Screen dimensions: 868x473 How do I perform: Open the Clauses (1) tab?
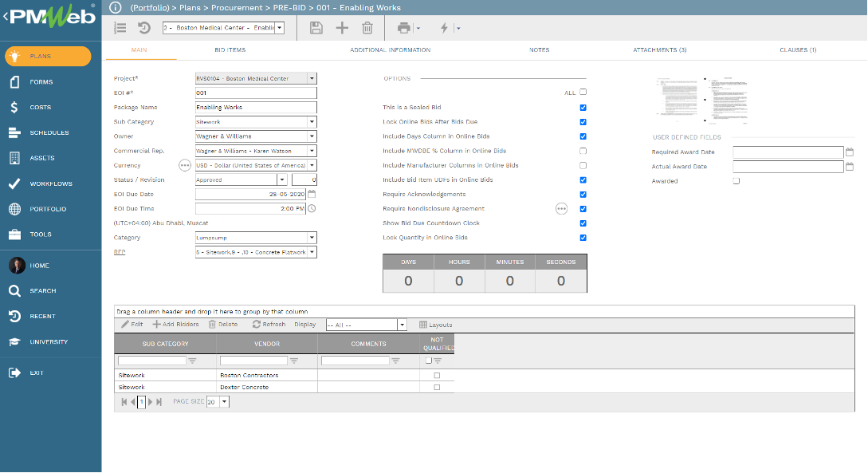[x=798, y=49]
